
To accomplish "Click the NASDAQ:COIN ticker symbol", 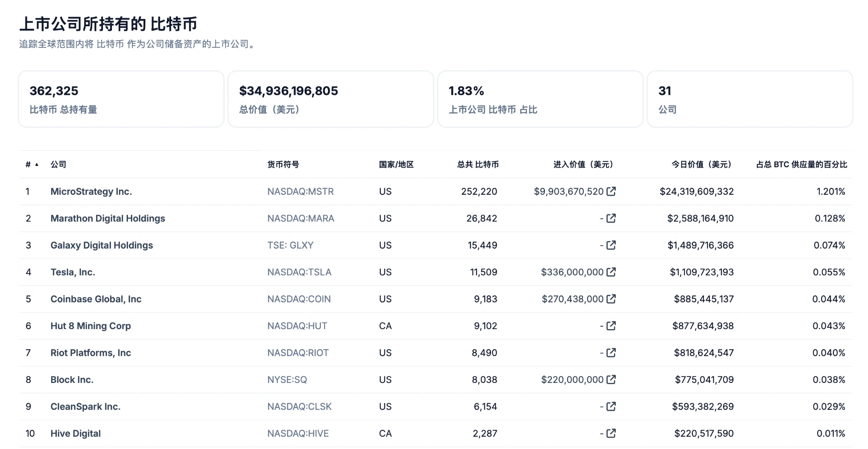I will [x=299, y=299].
